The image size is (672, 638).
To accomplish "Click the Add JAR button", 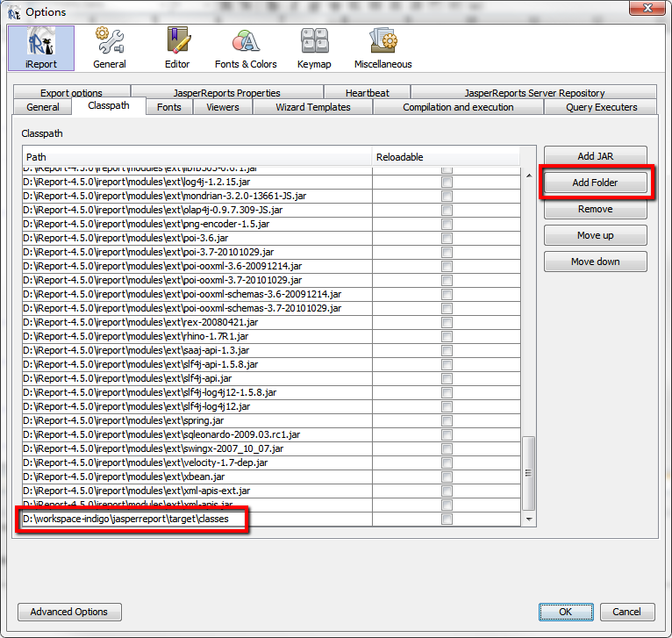I will [x=595, y=156].
